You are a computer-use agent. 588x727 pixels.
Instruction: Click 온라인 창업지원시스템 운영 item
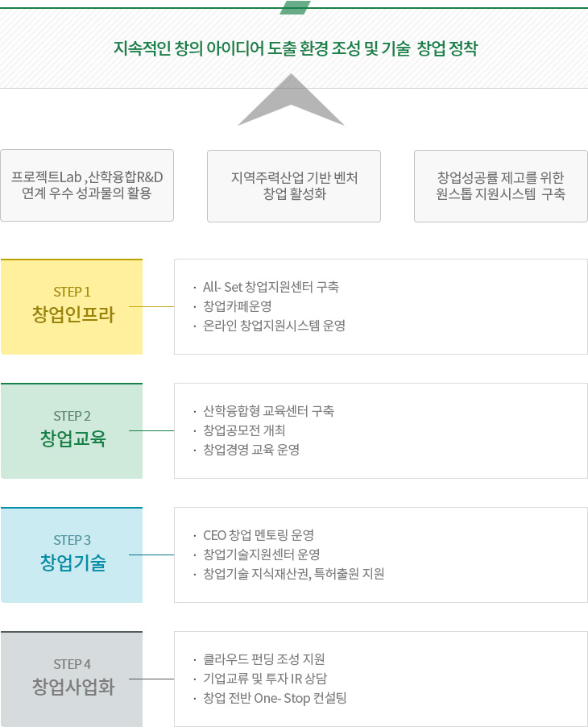tap(275, 326)
